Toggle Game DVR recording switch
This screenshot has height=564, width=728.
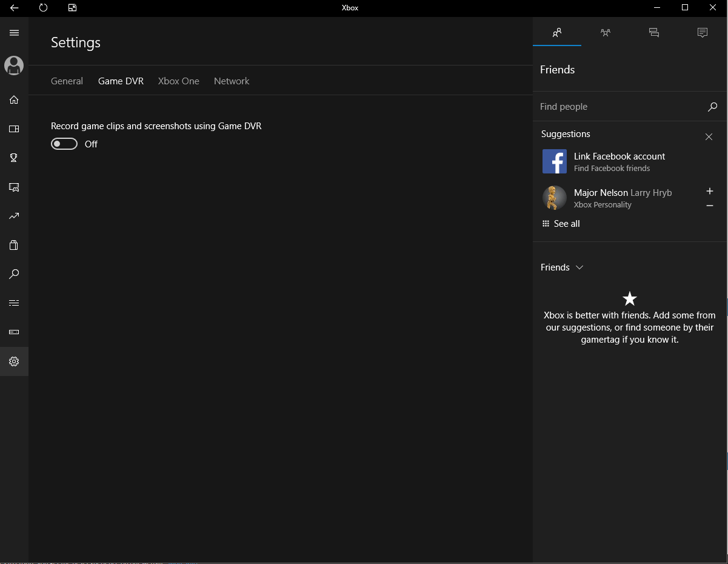click(x=64, y=144)
